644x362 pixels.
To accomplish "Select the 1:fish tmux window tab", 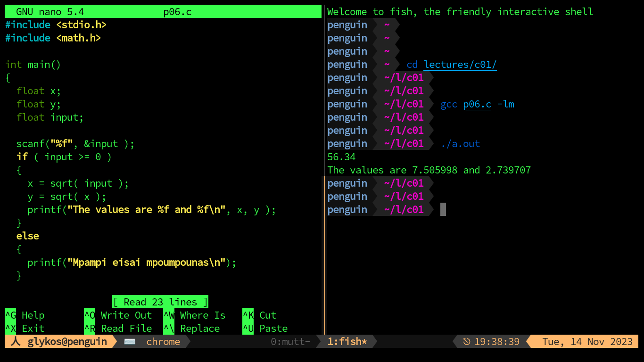I will 347,342.
